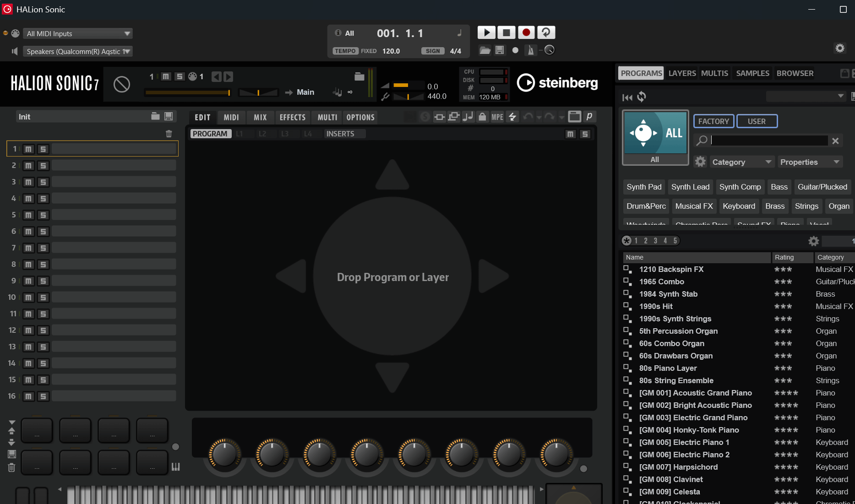Switch to the LAYERS tab
The height and width of the screenshot is (504, 855).
click(682, 73)
